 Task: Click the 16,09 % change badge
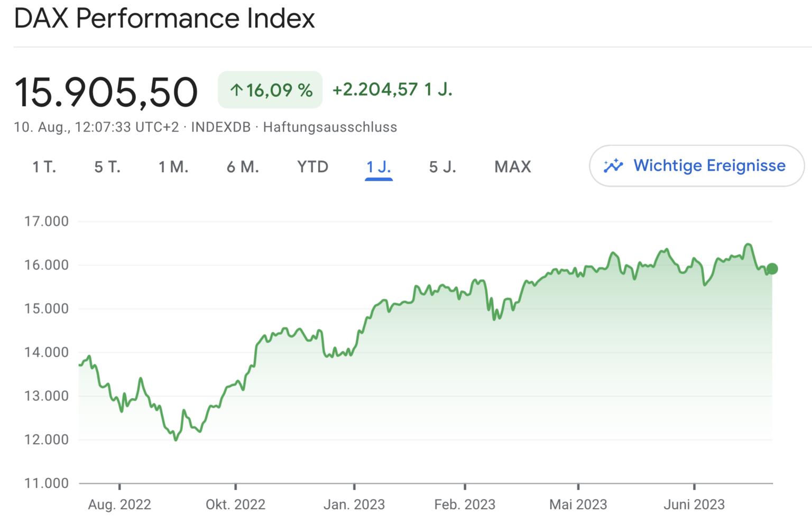click(x=270, y=90)
